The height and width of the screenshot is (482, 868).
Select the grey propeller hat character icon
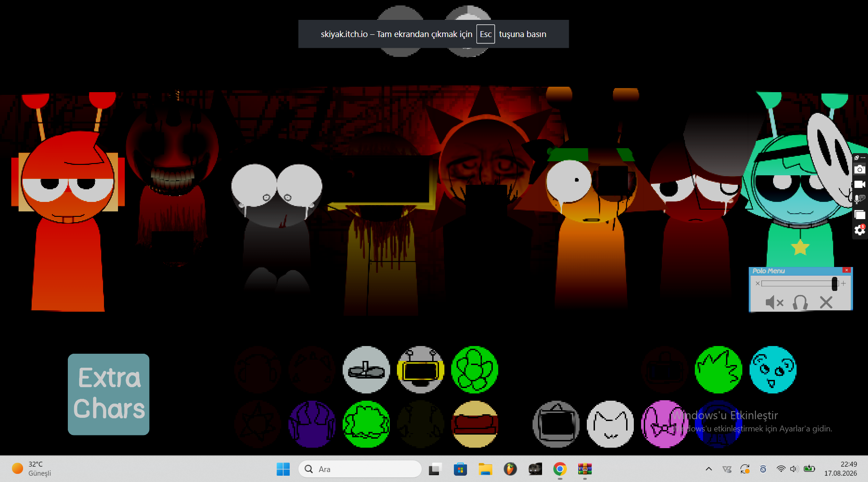tap(366, 370)
